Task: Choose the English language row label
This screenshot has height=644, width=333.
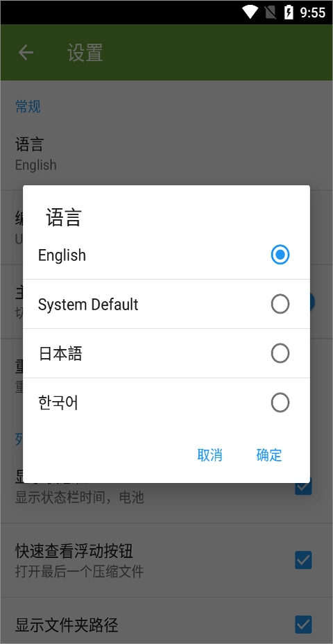Action: 62,255
